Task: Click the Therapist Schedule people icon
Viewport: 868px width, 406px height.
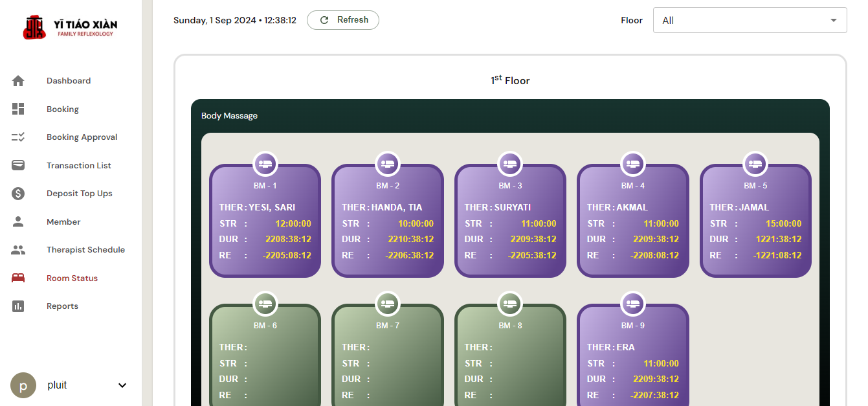Action: [x=18, y=250]
